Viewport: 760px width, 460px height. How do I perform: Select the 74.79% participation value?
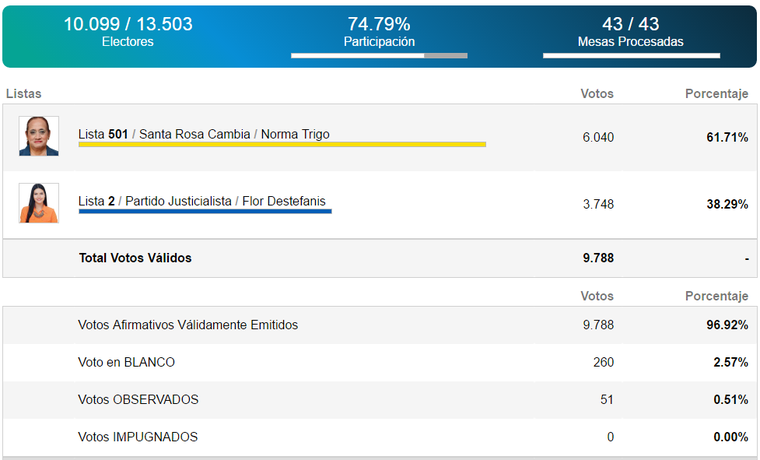(379, 24)
